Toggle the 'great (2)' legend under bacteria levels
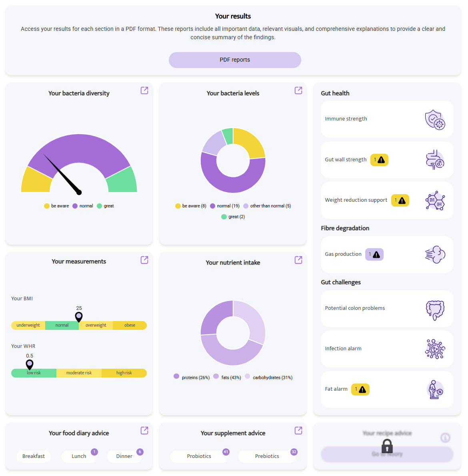Screen dimensions: 468x476 pyautogui.click(x=233, y=217)
